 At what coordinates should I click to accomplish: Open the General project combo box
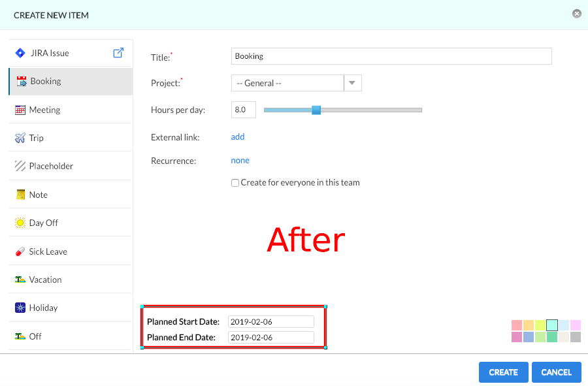coord(287,83)
